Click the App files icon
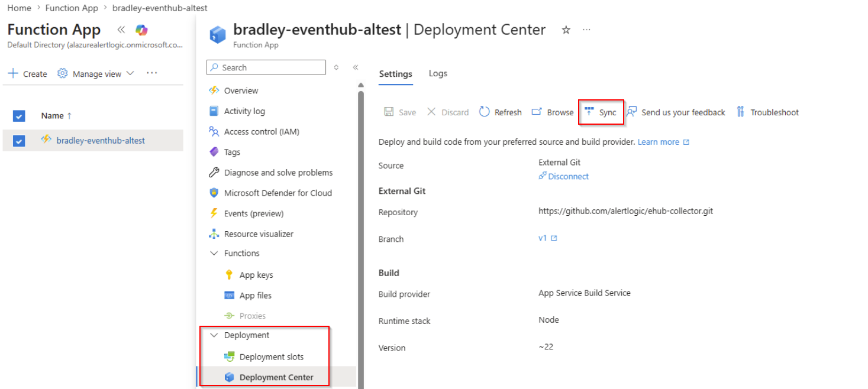The image size is (868, 389). pyautogui.click(x=230, y=296)
